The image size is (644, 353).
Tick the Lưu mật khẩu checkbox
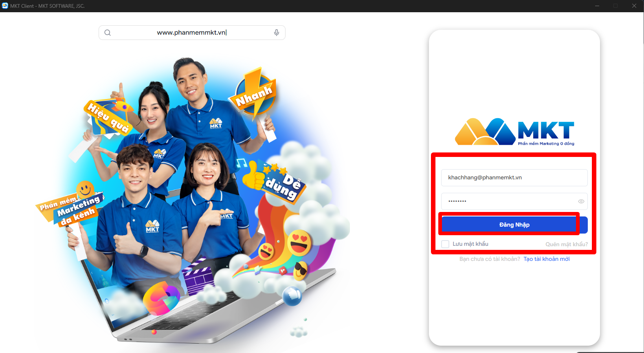point(445,244)
